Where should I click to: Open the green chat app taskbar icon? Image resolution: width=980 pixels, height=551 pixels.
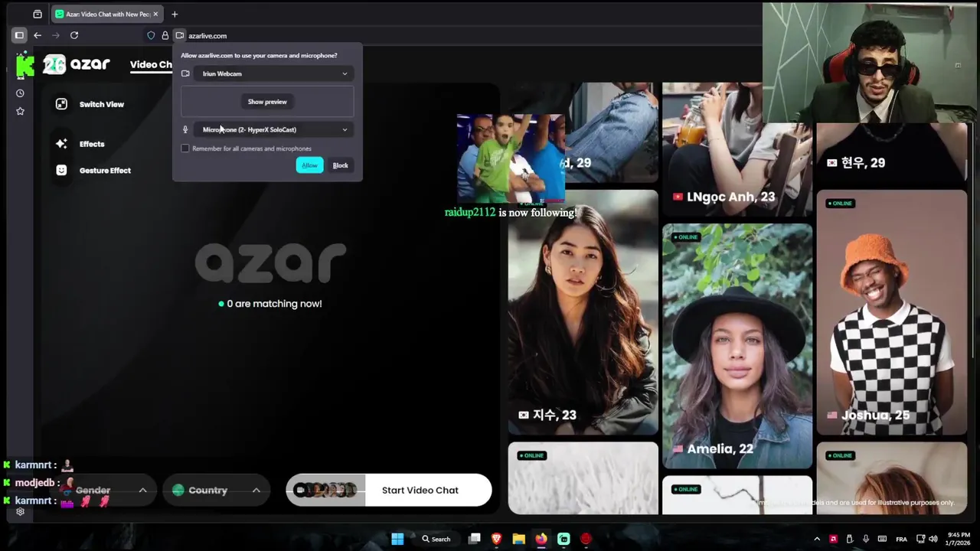[563, 539]
